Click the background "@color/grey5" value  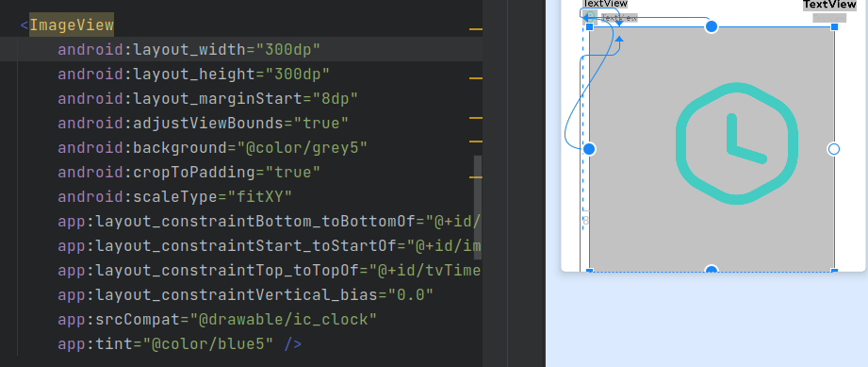pos(303,147)
